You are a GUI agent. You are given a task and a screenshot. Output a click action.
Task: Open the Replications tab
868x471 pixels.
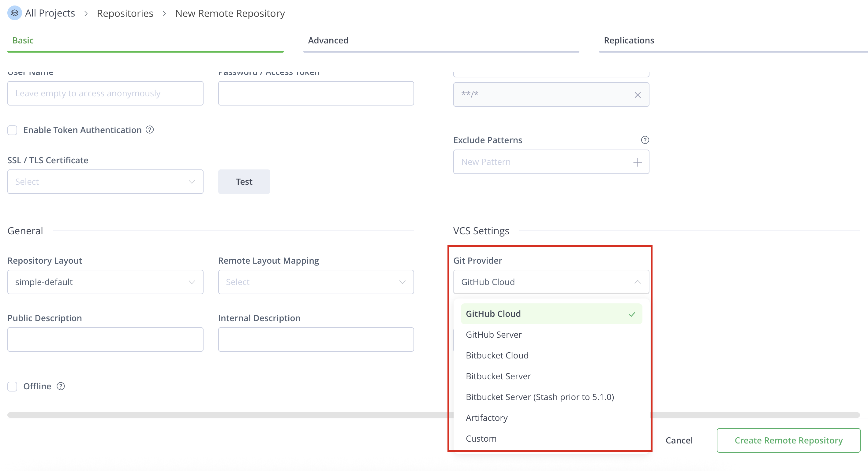[x=629, y=40]
